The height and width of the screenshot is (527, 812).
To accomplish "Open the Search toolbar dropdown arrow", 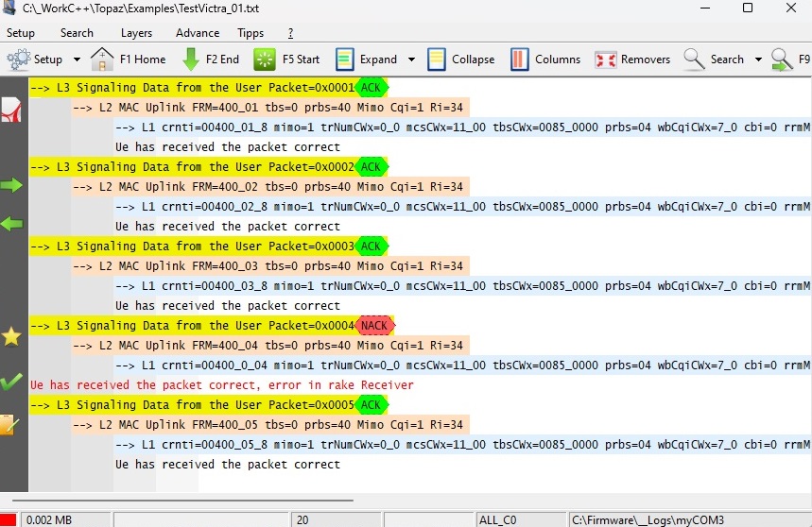I will coord(758,59).
